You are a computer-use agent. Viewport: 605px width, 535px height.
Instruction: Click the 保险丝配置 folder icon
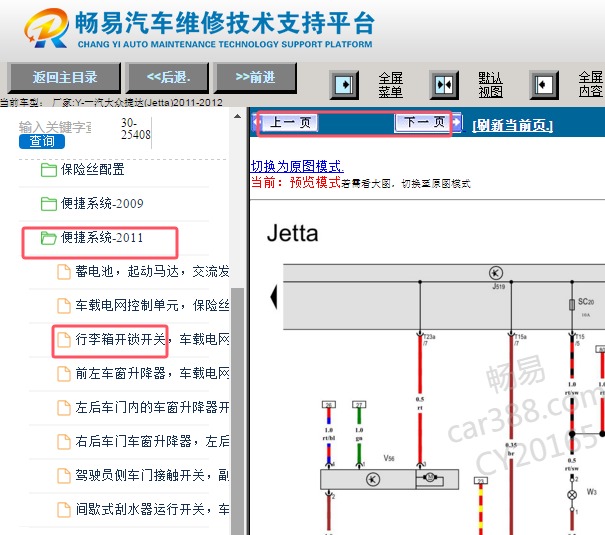(x=49, y=170)
